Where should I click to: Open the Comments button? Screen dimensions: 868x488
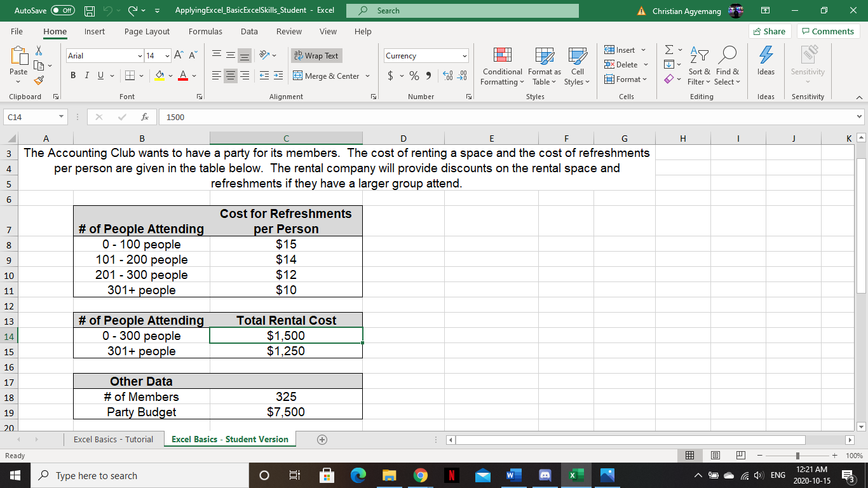tap(829, 31)
